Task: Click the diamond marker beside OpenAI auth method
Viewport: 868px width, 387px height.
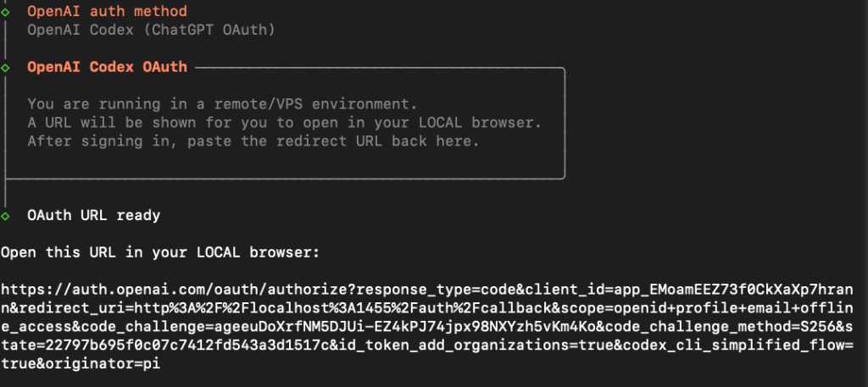Action: (6, 13)
